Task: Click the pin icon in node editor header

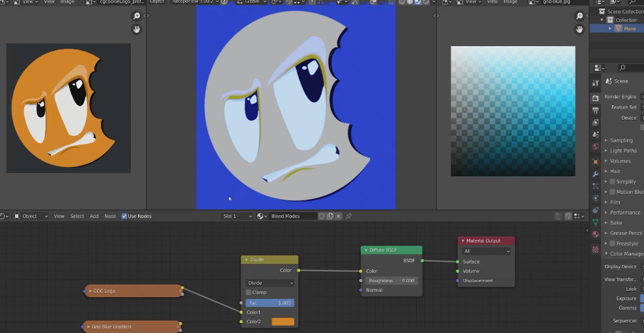Action: (348, 216)
